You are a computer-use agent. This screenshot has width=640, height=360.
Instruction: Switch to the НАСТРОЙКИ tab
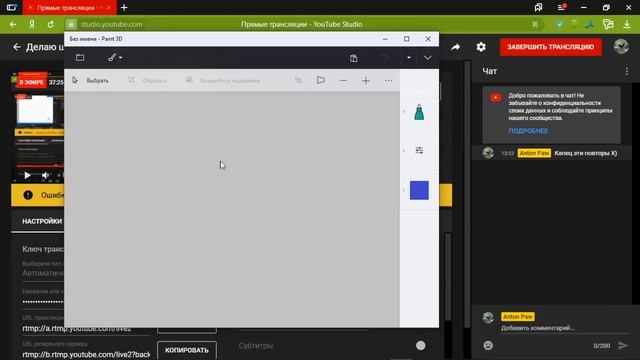[42, 221]
